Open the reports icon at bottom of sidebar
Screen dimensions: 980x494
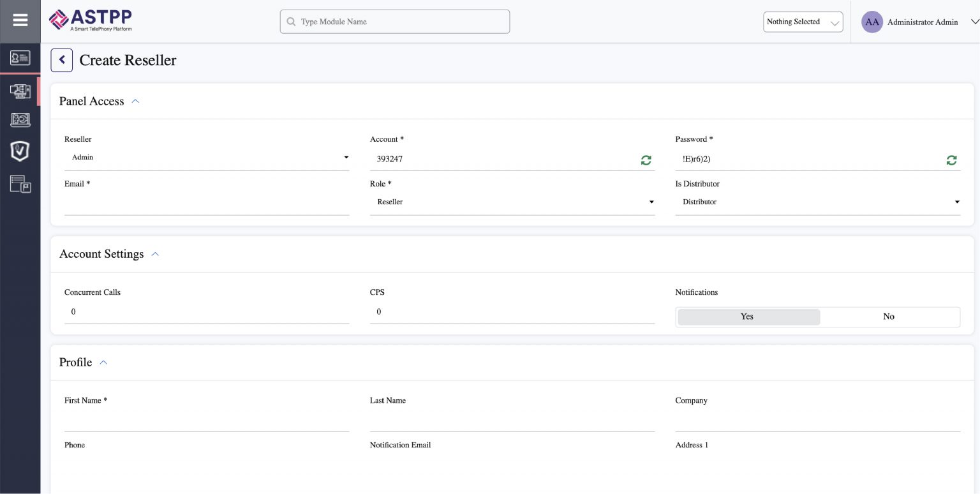pyautogui.click(x=20, y=184)
